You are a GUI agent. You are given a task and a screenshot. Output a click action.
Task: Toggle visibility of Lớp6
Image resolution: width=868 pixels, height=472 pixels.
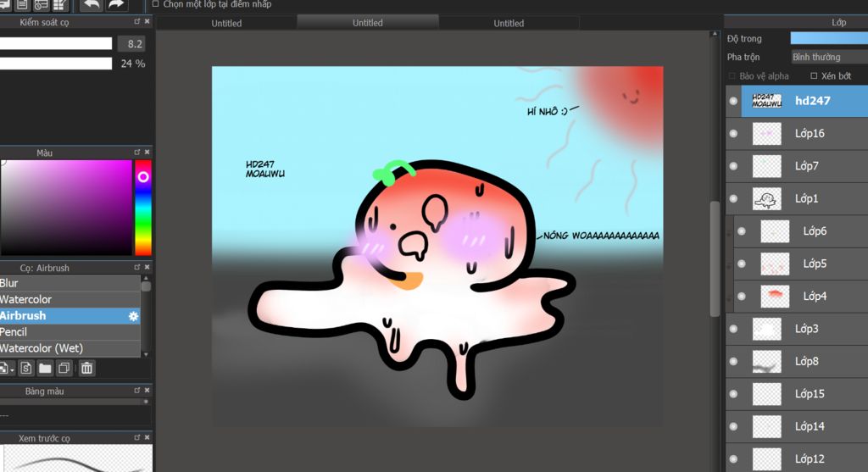(742, 231)
